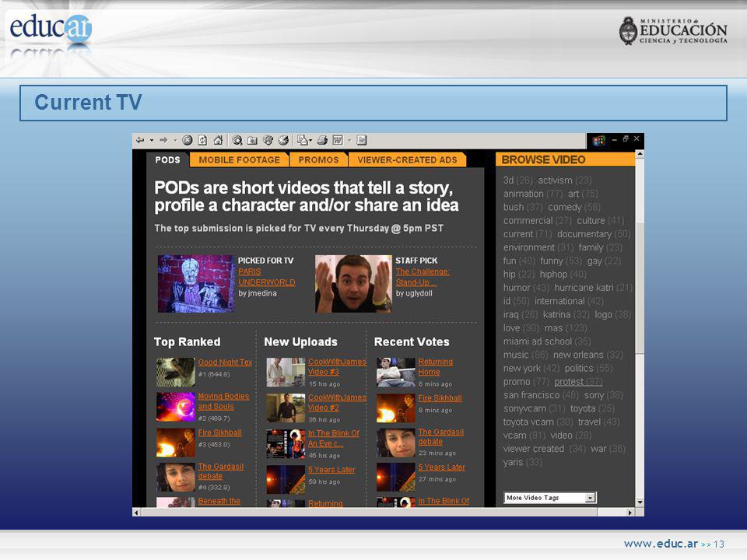Select the 'san francisco' video tag
Image resolution: width=747 pixels, height=560 pixels.
[531, 395]
